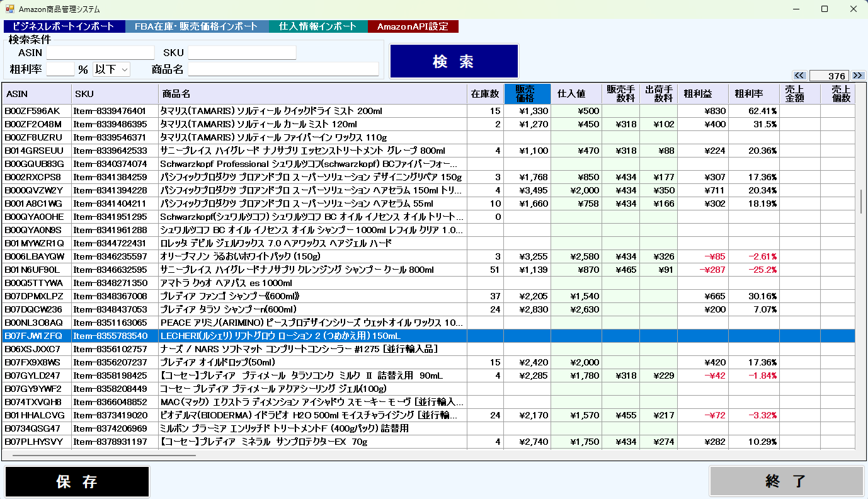The width and height of the screenshot is (868, 499).
Task: Click the 保存 save button
Action: [x=77, y=482]
